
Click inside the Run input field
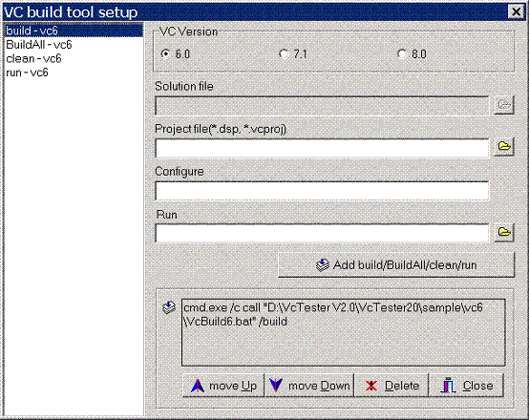click(x=322, y=233)
